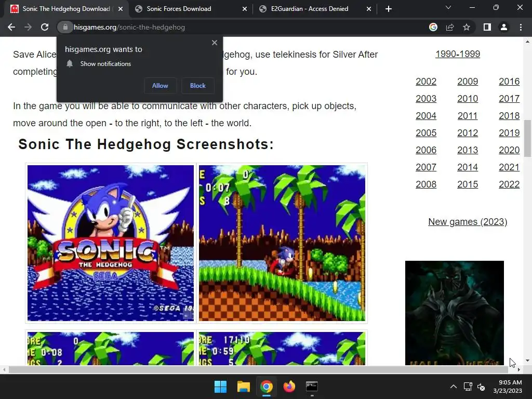This screenshot has height=399, width=532.
Task: Click the vertical scrollbar down arrow
Action: point(527,361)
